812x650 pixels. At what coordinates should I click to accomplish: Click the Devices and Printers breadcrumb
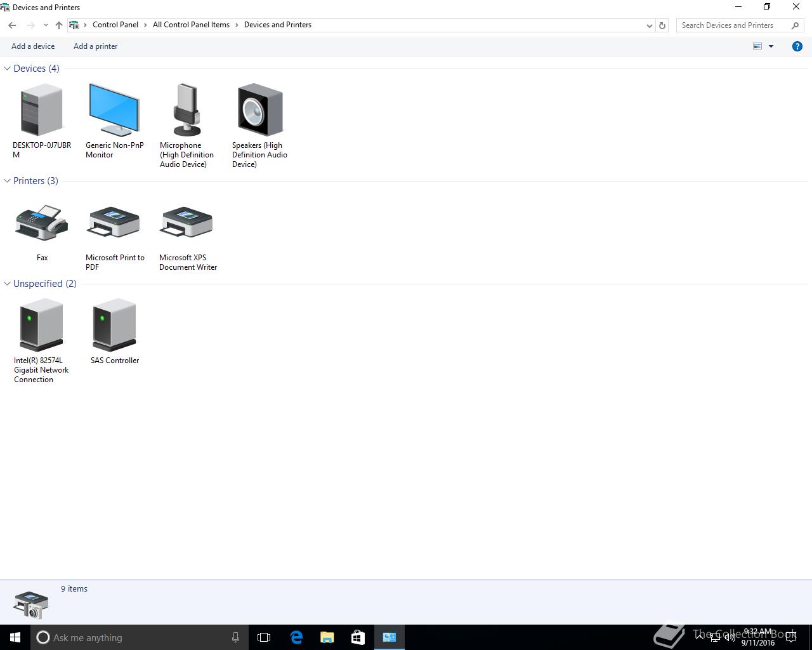pos(278,25)
